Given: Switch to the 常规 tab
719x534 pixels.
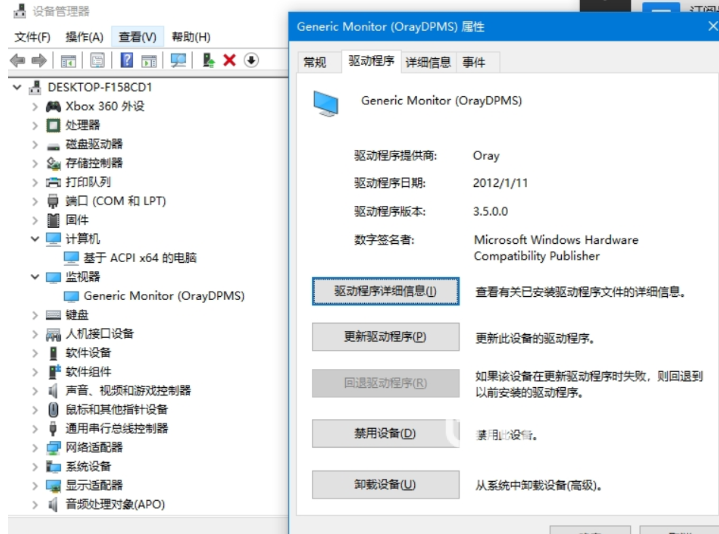Looking at the screenshot, I should [314, 62].
